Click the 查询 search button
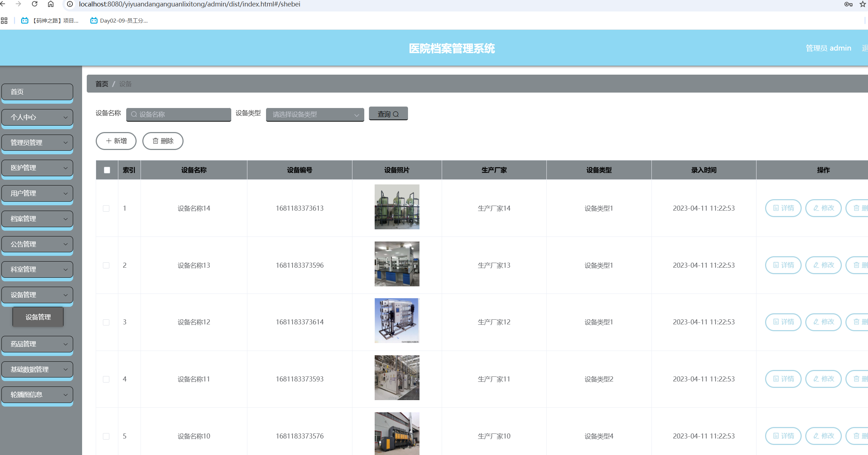 (x=388, y=114)
